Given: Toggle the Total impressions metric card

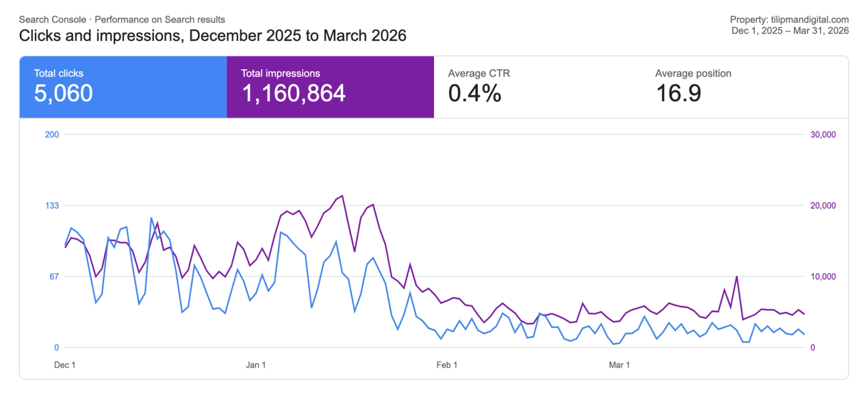Looking at the screenshot, I should coord(330,87).
